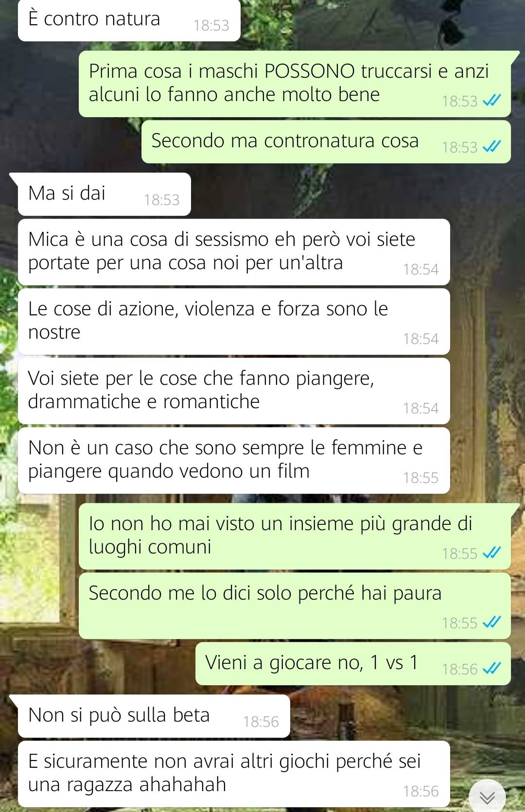525x812 pixels.
Task: Select the 'Non si può sulla beta' message
Action: tap(154, 716)
